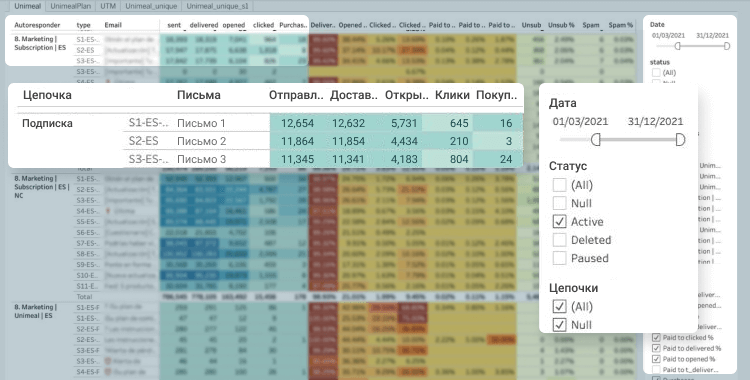This screenshot has width=750, height=380.
Task: Click the Отправл.. column header
Action: pos(296,95)
